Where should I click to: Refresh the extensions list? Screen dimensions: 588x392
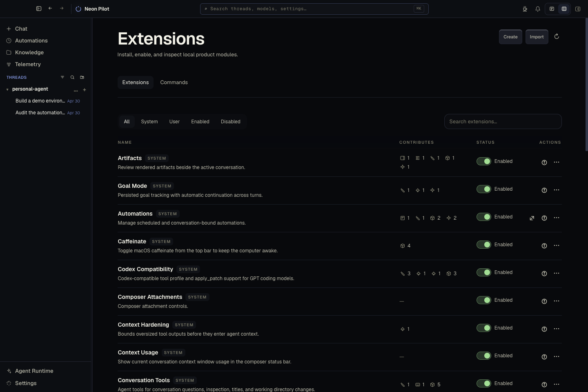click(557, 37)
